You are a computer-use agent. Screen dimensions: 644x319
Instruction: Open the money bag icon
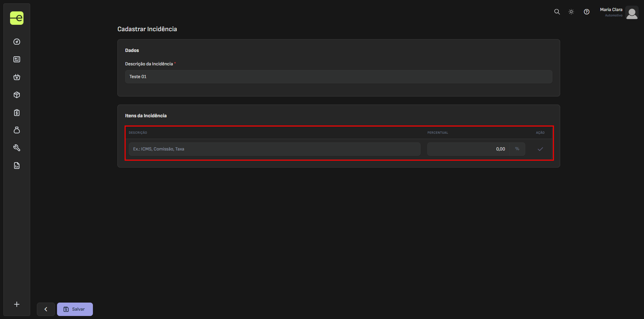tap(17, 130)
